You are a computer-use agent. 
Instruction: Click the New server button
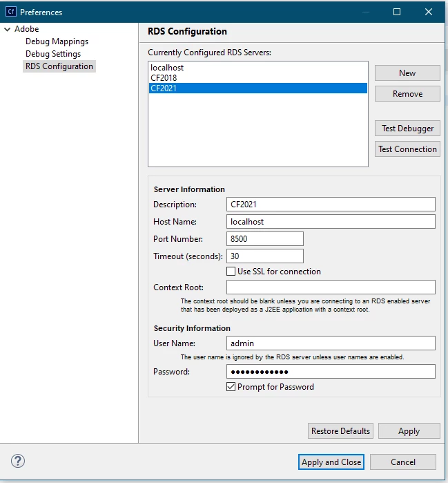[407, 73]
